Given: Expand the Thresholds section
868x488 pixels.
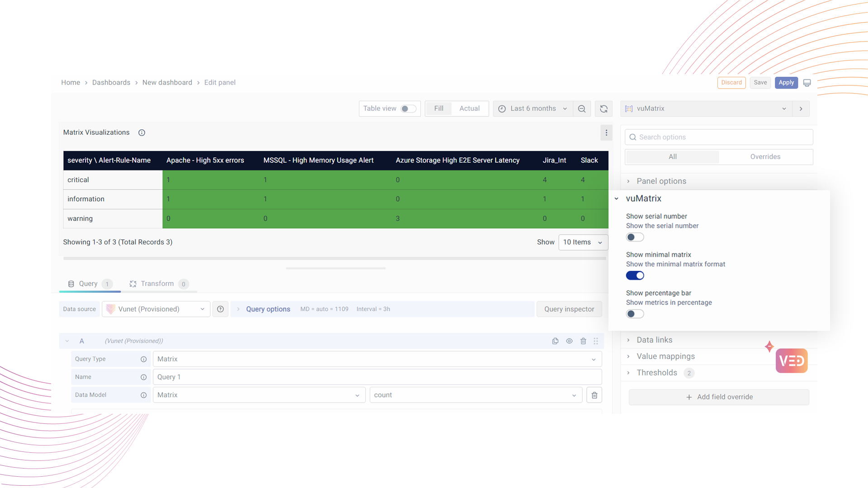Looking at the screenshot, I should (656, 373).
